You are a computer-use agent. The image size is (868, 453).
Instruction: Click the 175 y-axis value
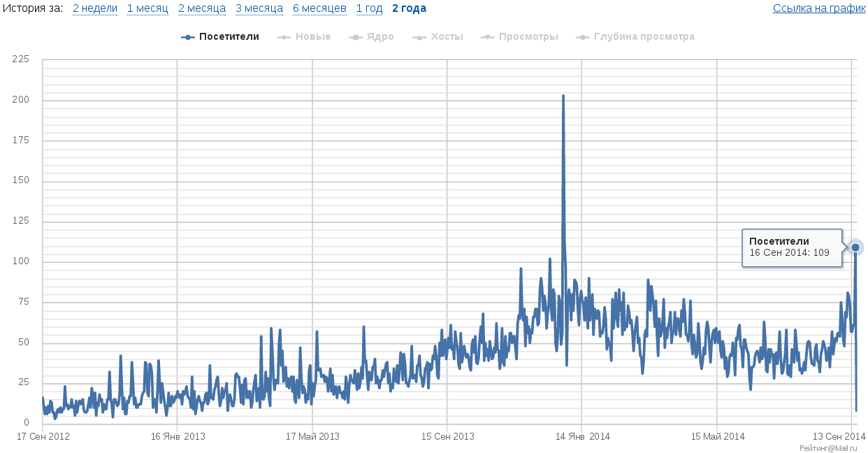point(21,141)
